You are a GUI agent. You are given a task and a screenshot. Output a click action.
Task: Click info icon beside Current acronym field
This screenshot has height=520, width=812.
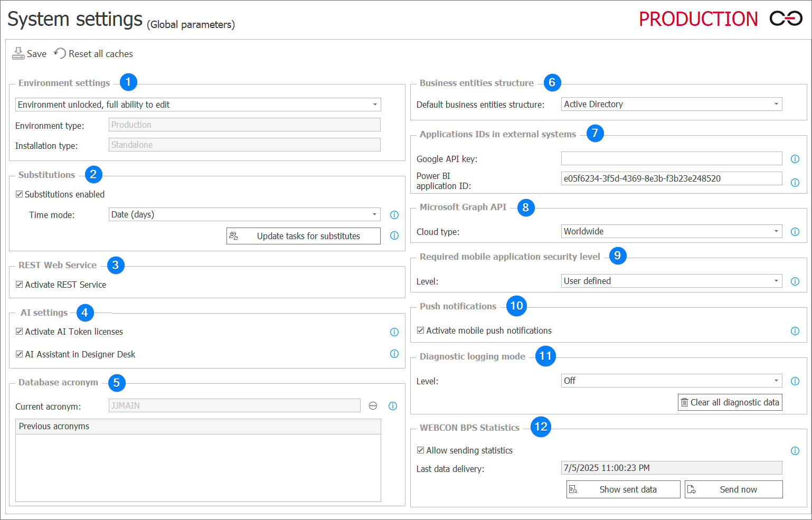pos(392,406)
